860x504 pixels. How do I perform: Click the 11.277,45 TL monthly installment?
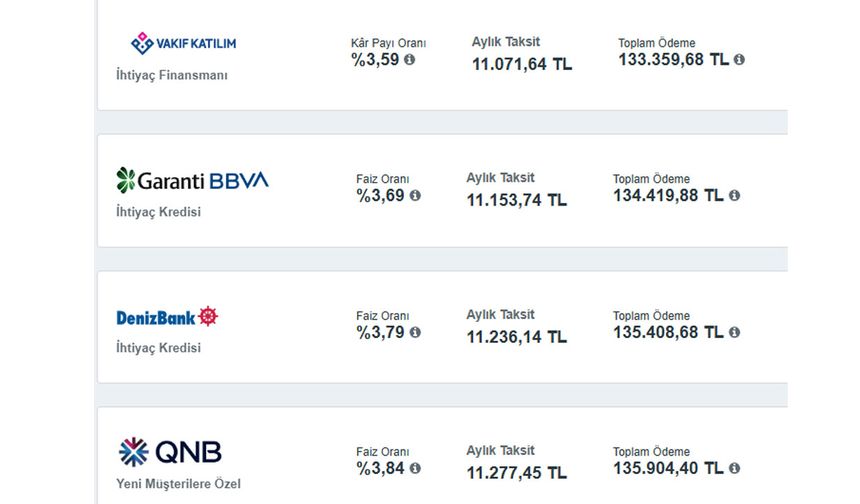click(517, 473)
